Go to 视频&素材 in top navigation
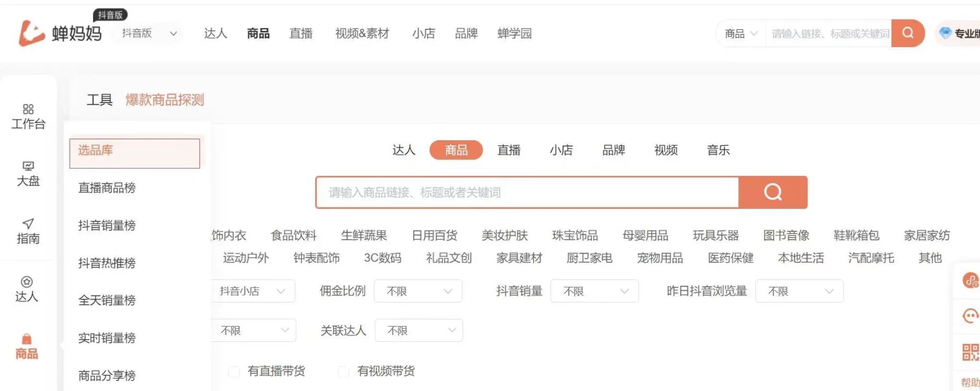 click(x=362, y=33)
